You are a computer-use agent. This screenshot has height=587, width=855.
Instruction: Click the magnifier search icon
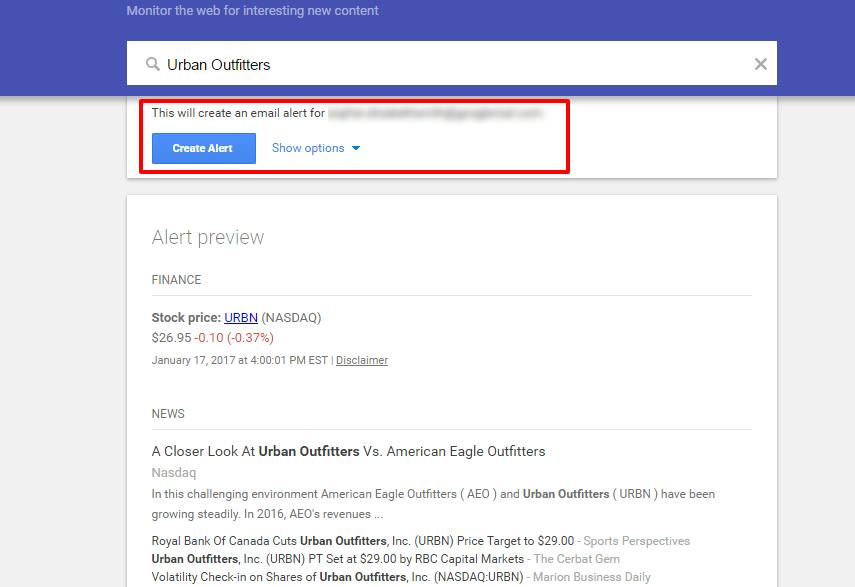[153, 64]
